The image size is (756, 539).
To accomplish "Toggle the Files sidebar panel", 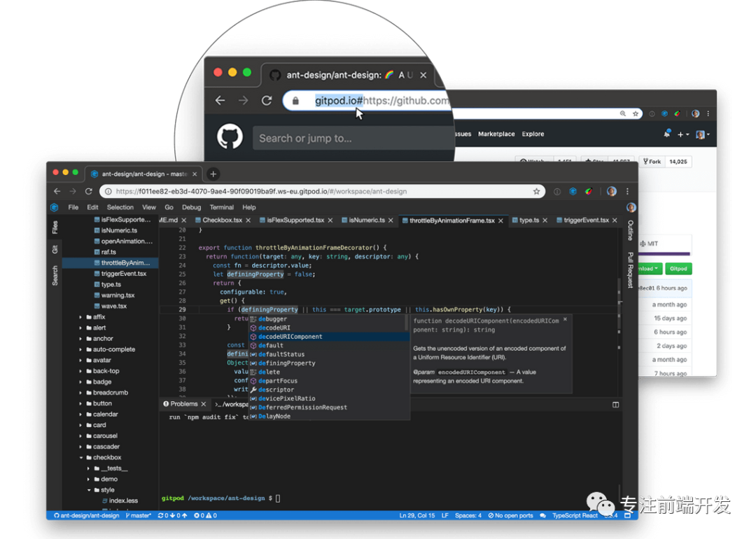I will coord(55,227).
